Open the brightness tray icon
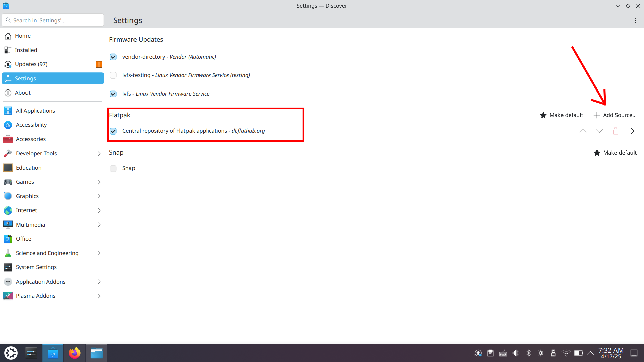 (x=541, y=353)
